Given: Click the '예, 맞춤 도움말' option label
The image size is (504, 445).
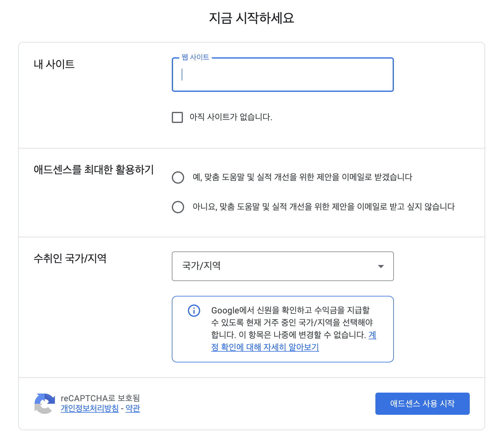Looking at the screenshot, I should click(302, 177).
